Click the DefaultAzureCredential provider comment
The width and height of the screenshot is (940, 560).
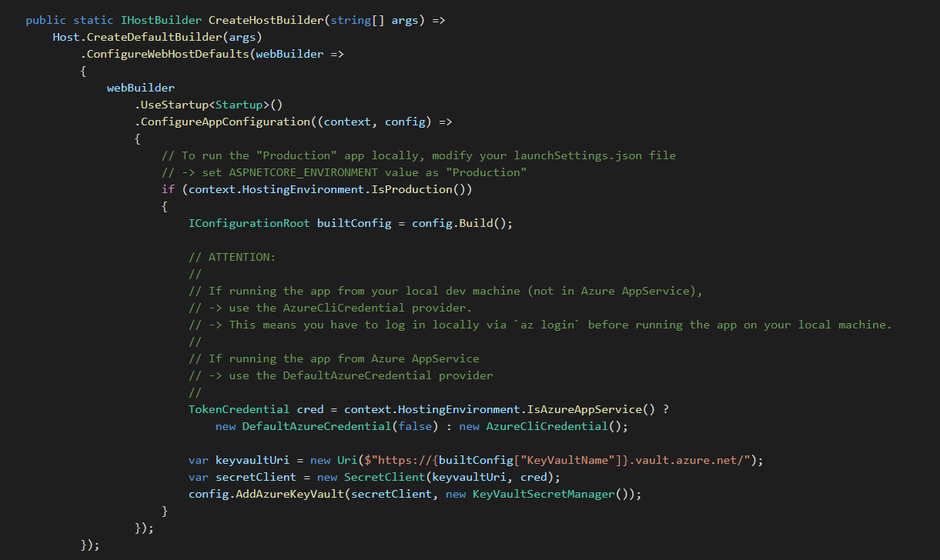tap(341, 375)
